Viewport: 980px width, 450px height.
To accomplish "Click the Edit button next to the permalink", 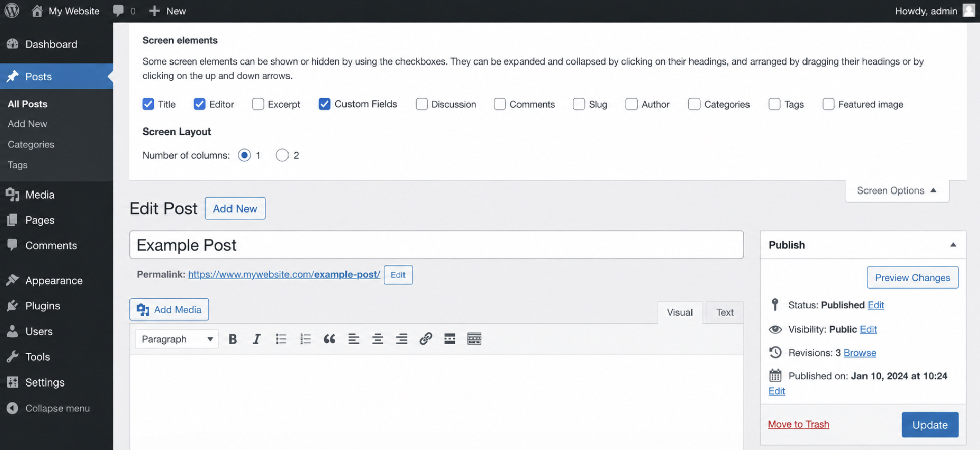I will pos(398,275).
